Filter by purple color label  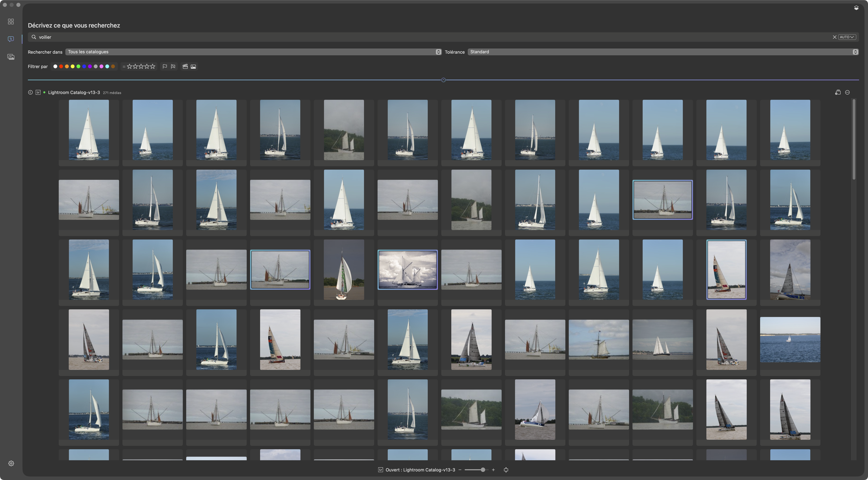click(x=90, y=66)
